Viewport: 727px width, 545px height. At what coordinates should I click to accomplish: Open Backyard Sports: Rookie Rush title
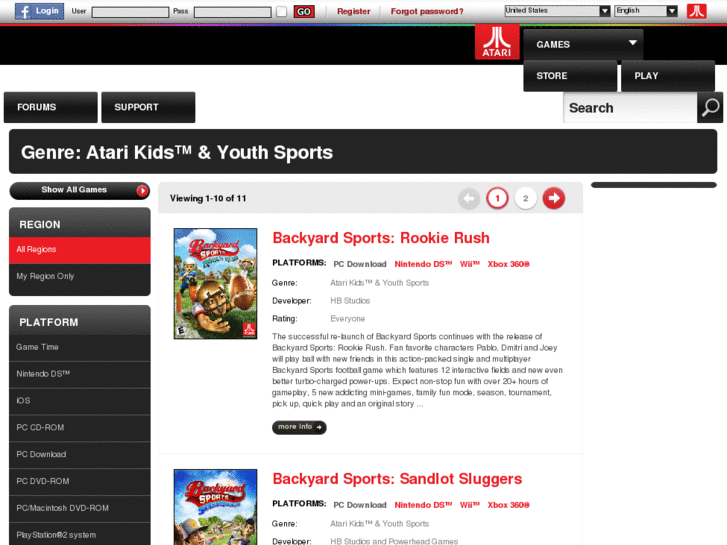click(381, 238)
